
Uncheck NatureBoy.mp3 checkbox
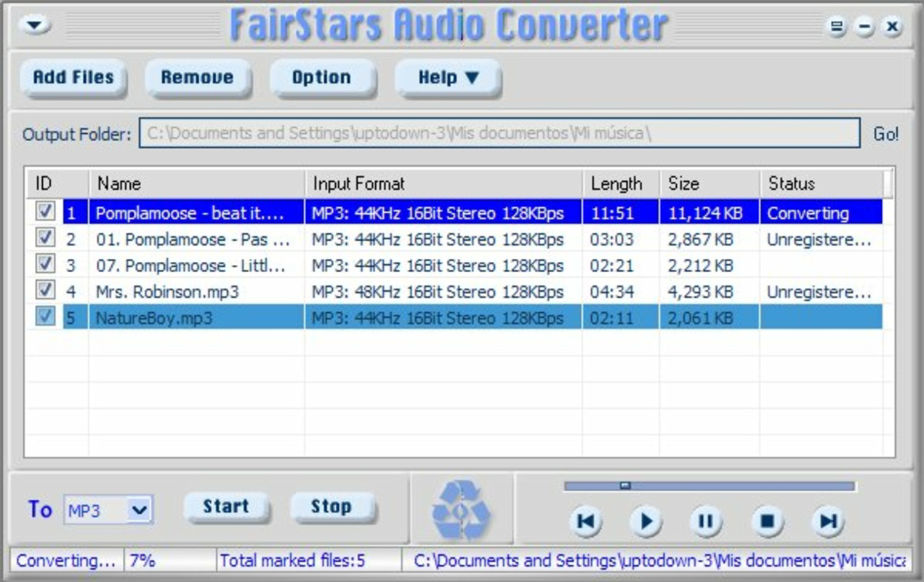[45, 316]
